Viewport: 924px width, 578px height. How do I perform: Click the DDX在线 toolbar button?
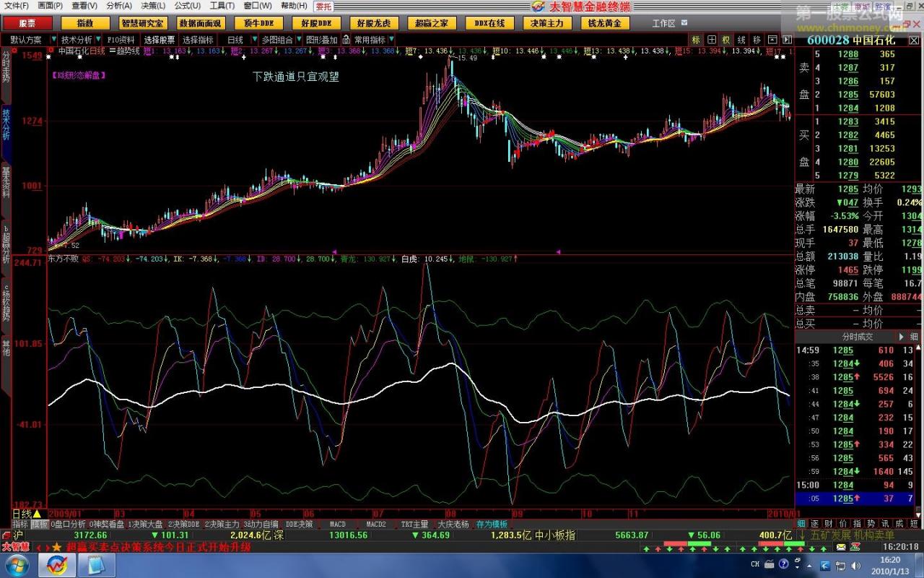tap(489, 23)
